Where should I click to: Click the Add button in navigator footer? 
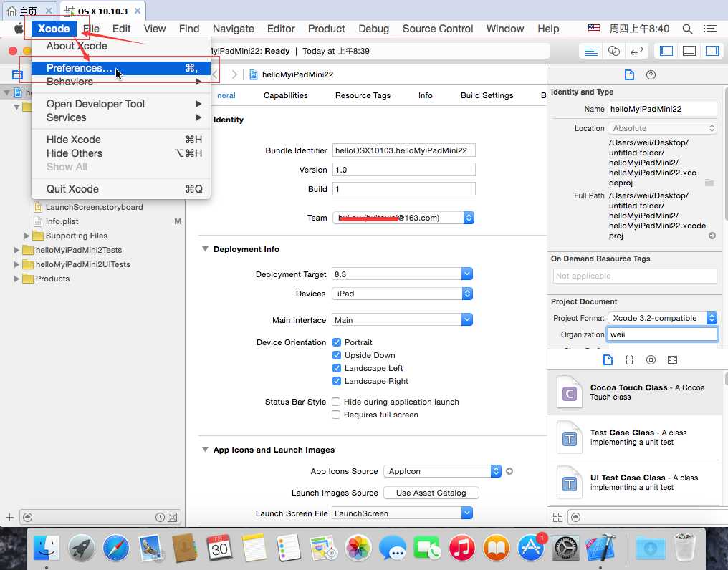click(9, 517)
